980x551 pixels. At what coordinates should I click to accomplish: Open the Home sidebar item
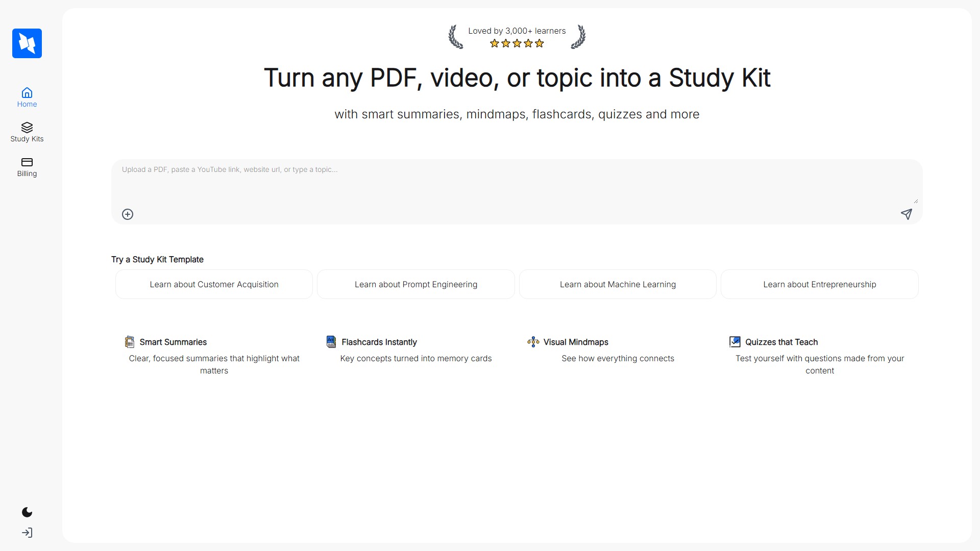pos(27,97)
